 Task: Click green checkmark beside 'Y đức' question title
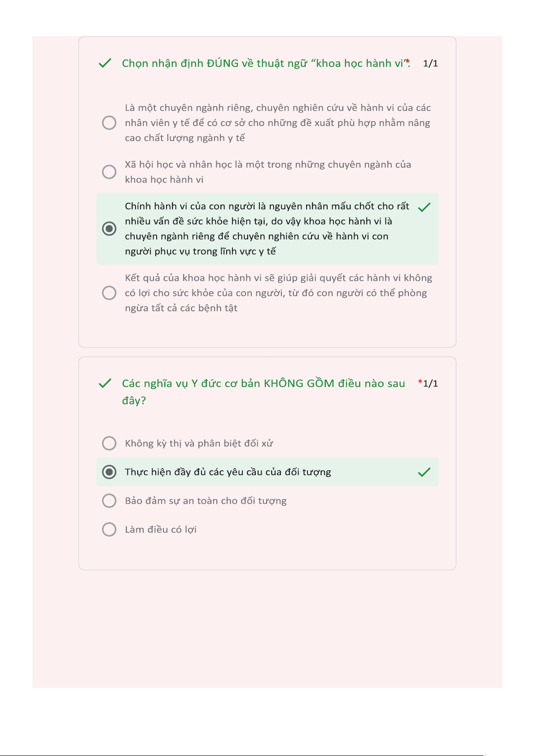point(105,384)
